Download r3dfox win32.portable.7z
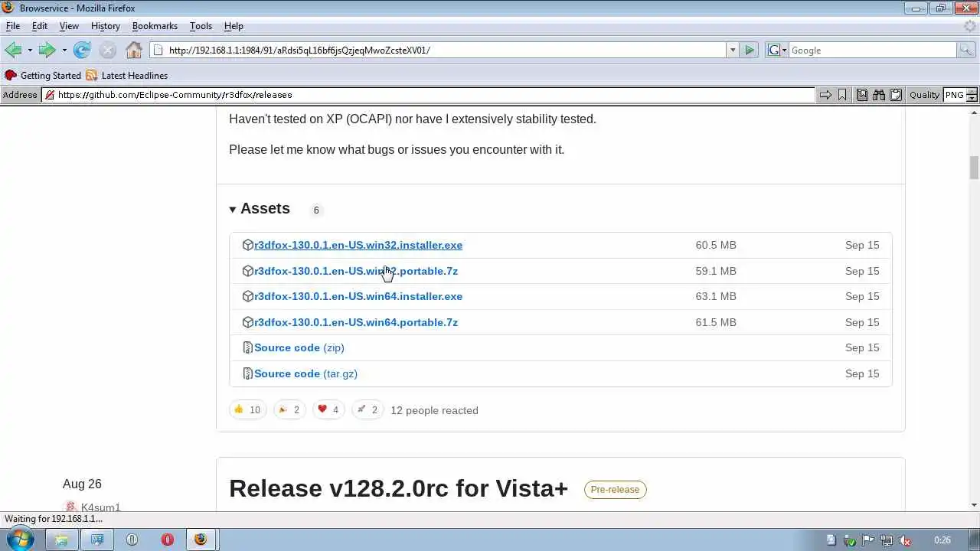 (x=356, y=271)
